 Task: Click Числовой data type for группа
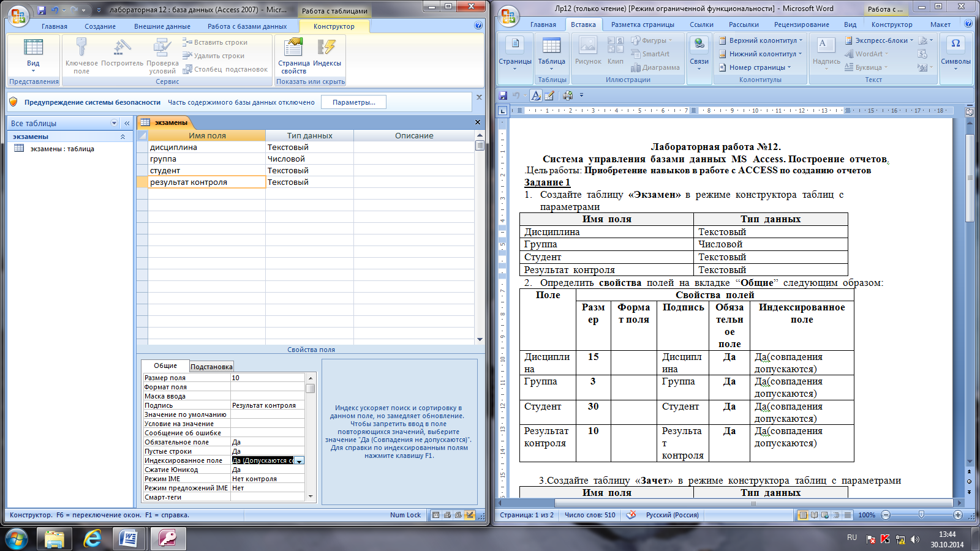tap(309, 159)
